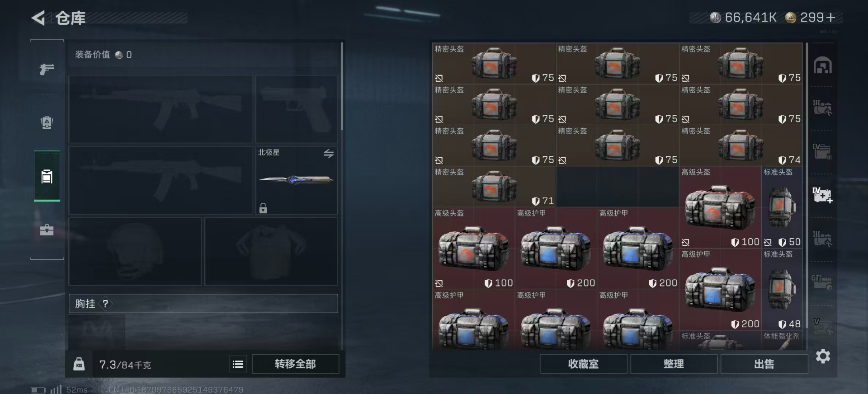The width and height of the screenshot is (868, 394).
Task: Select the GTI storage box in the right sidebar
Action: click(x=822, y=282)
